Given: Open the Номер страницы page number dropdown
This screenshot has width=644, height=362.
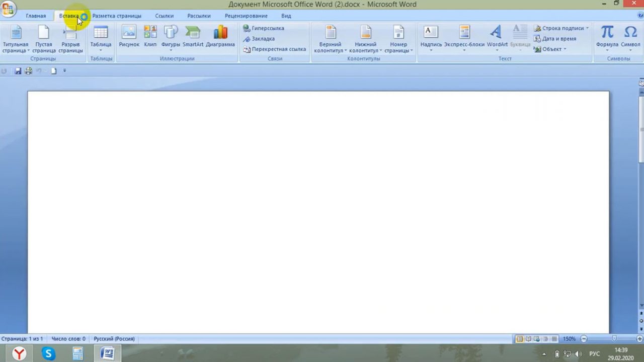Looking at the screenshot, I should coord(398,39).
